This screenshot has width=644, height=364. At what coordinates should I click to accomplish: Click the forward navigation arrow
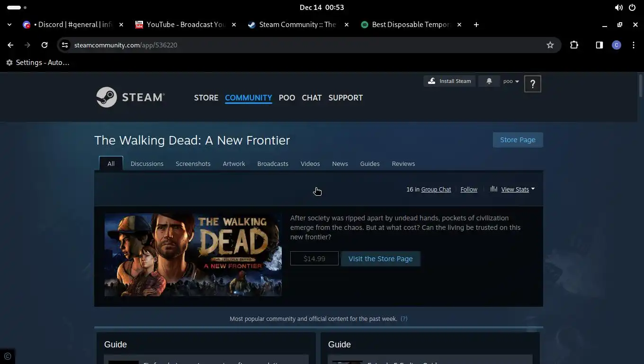point(27,45)
